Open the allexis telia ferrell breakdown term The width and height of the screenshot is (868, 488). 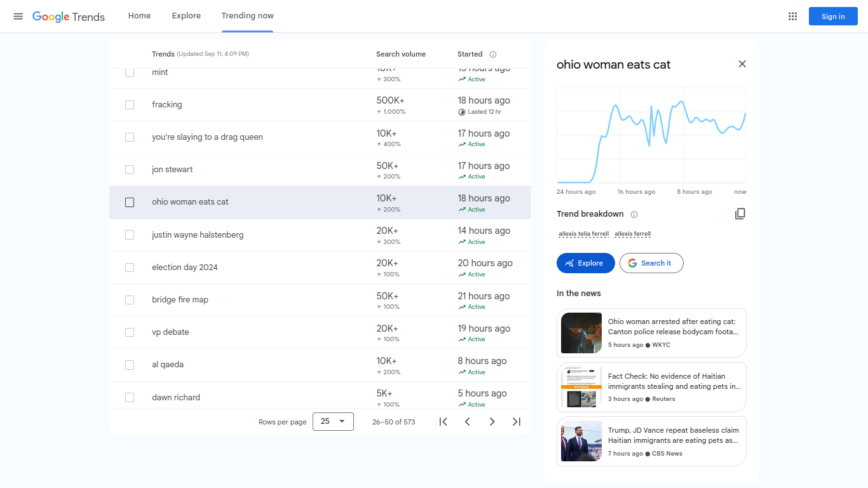584,234
